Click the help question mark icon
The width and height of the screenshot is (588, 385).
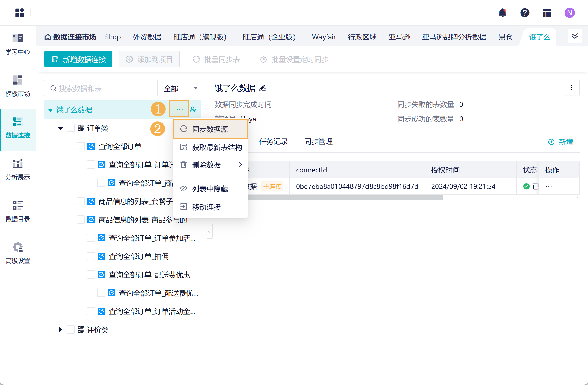click(525, 13)
